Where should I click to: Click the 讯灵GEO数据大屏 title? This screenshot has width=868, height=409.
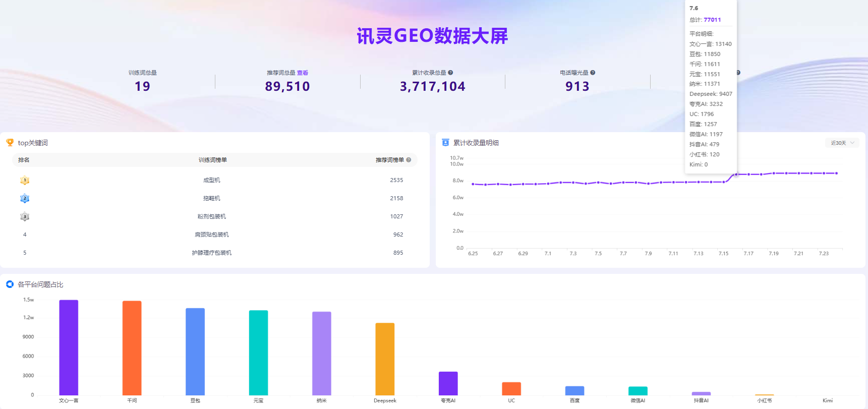(433, 36)
